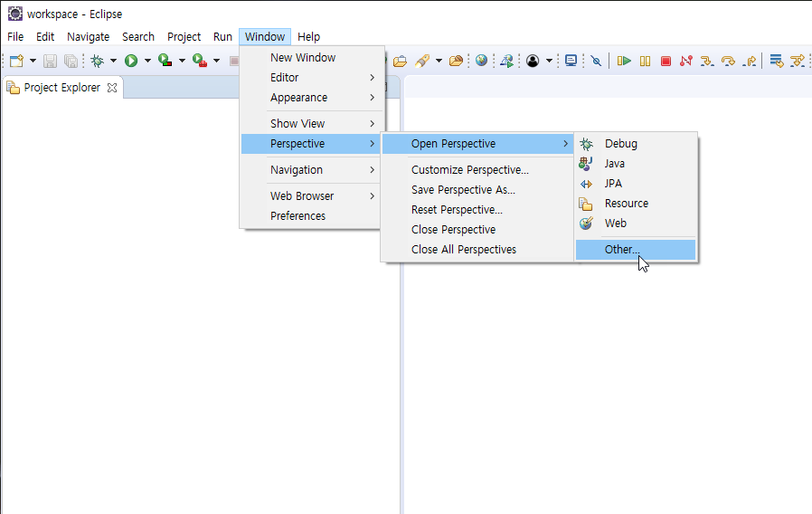
Task: Click the Step Over toolbar icon
Action: pos(728,61)
